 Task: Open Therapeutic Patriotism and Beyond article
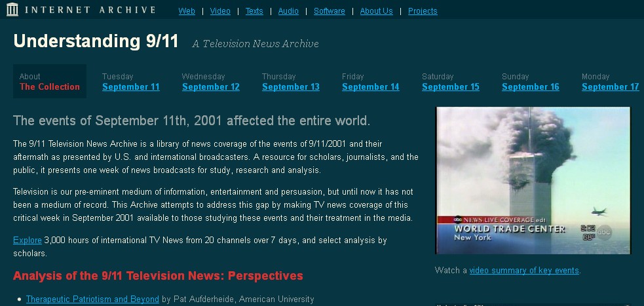coord(92,299)
